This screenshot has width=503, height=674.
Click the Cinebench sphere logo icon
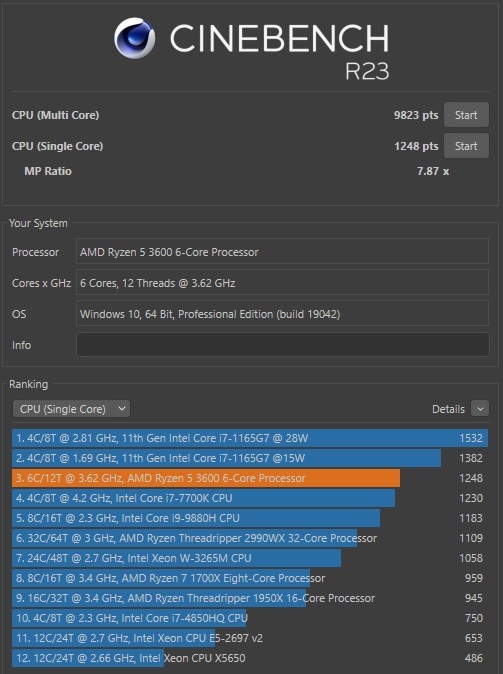(x=135, y=38)
